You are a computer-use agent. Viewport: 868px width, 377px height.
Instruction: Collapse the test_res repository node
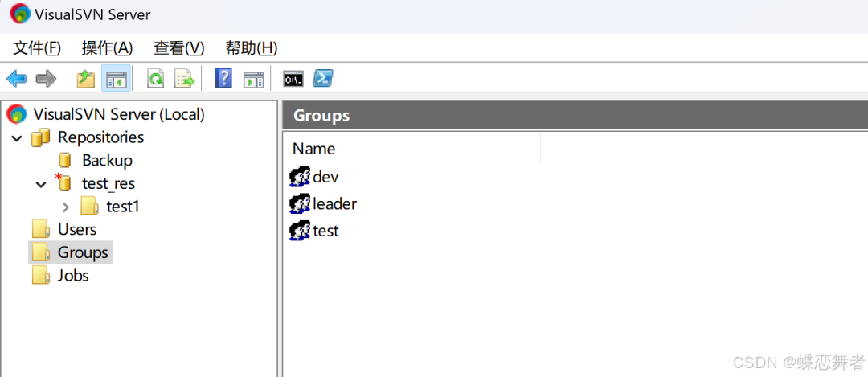pyautogui.click(x=41, y=184)
